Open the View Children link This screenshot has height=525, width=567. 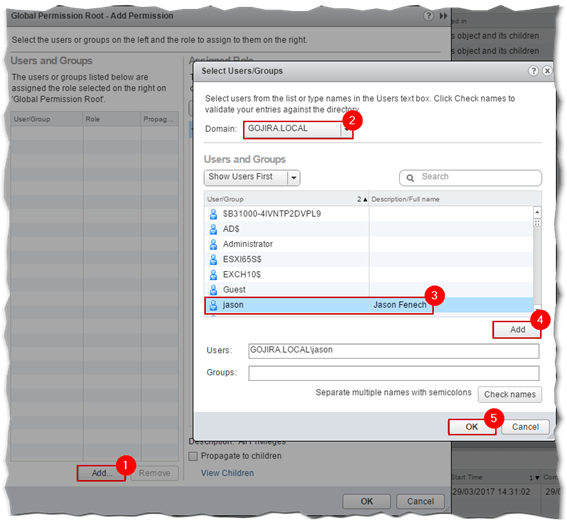click(x=227, y=473)
